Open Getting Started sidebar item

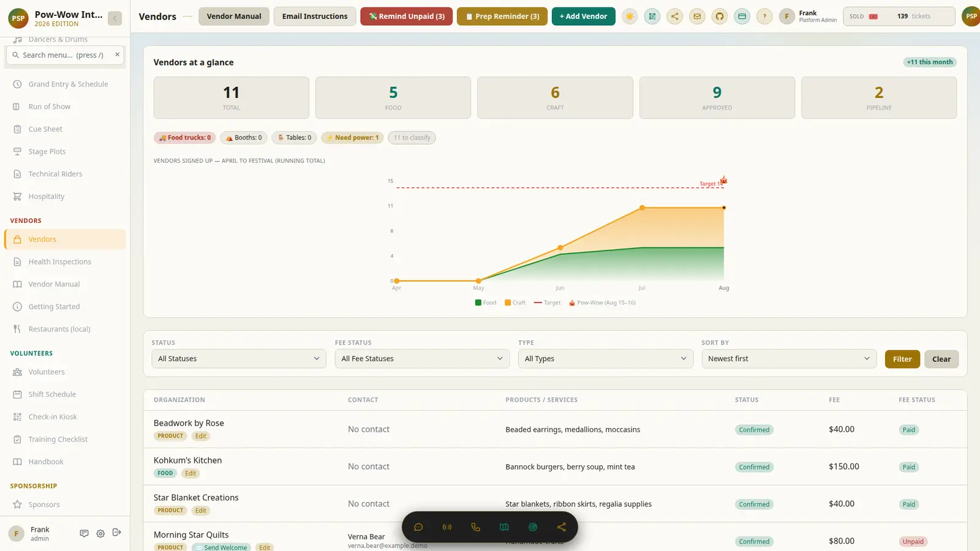(65, 307)
